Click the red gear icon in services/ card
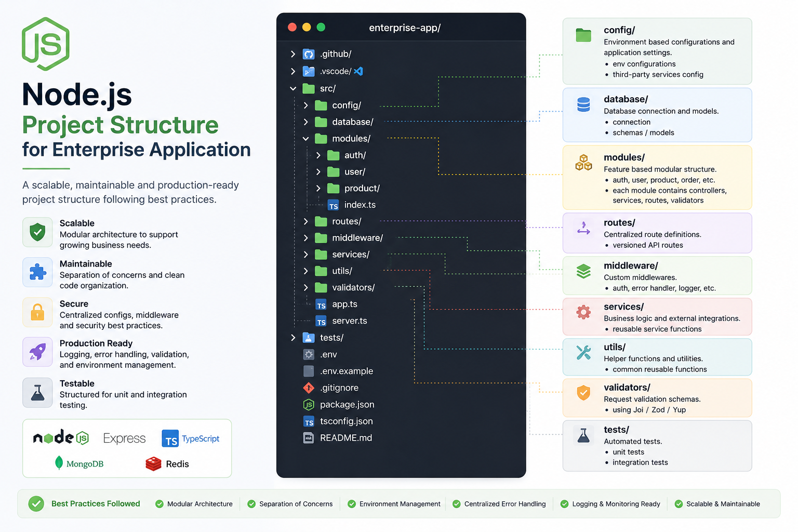The width and height of the screenshot is (798, 532). click(583, 312)
